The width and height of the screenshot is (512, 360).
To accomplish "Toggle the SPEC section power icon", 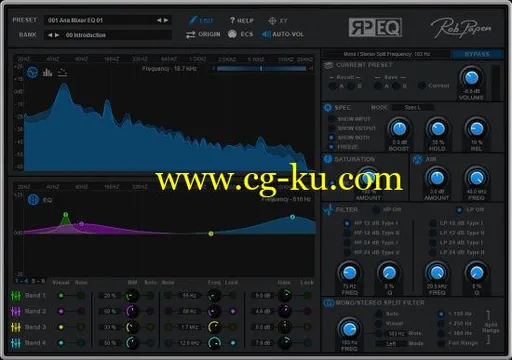I will coord(327,107).
